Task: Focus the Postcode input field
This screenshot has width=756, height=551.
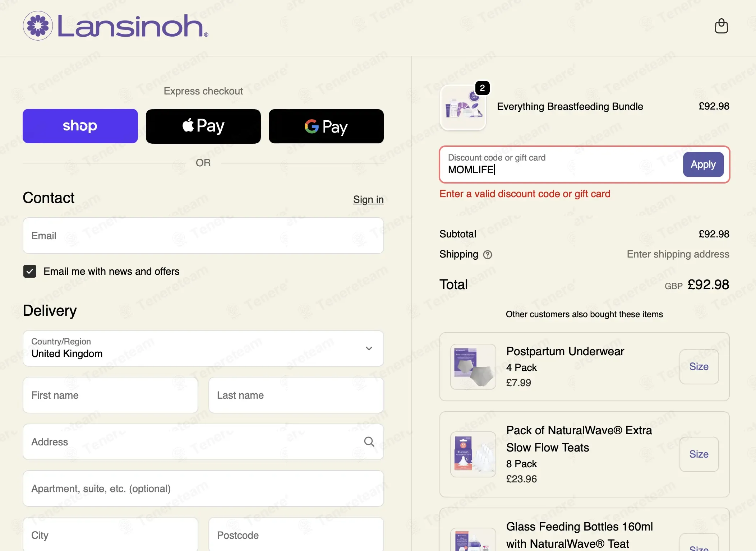Action: (296, 534)
